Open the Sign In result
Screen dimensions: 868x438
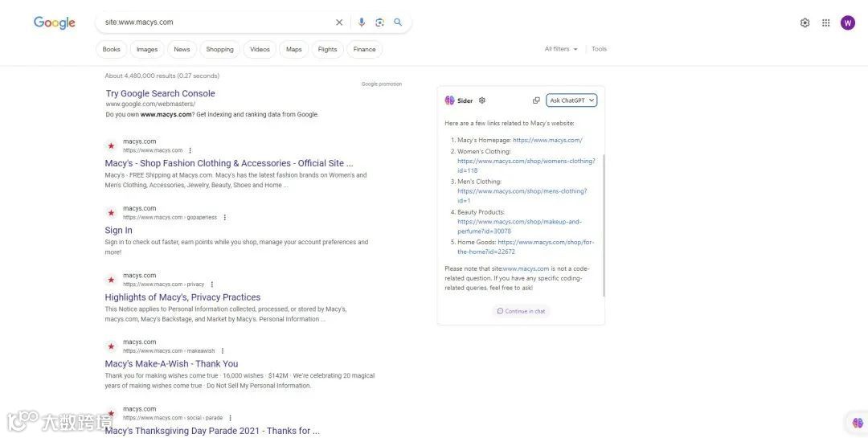point(118,231)
